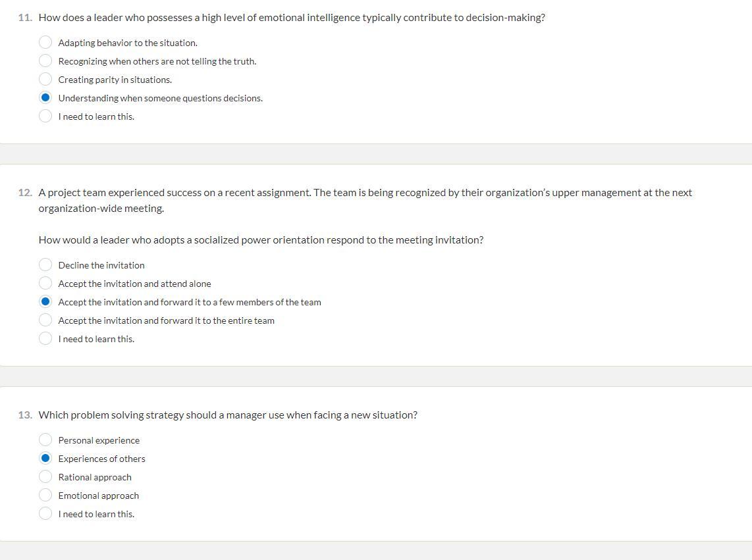Viewport: 752px width, 560px height.
Task: Mark 'I need to learn this' for question 12
Action: (45, 338)
